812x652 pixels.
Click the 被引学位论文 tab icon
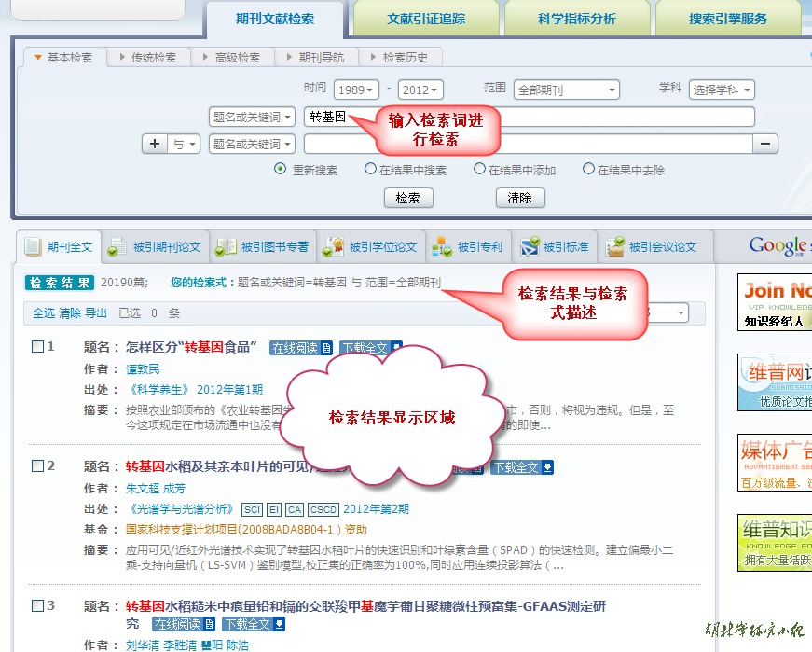coord(334,247)
